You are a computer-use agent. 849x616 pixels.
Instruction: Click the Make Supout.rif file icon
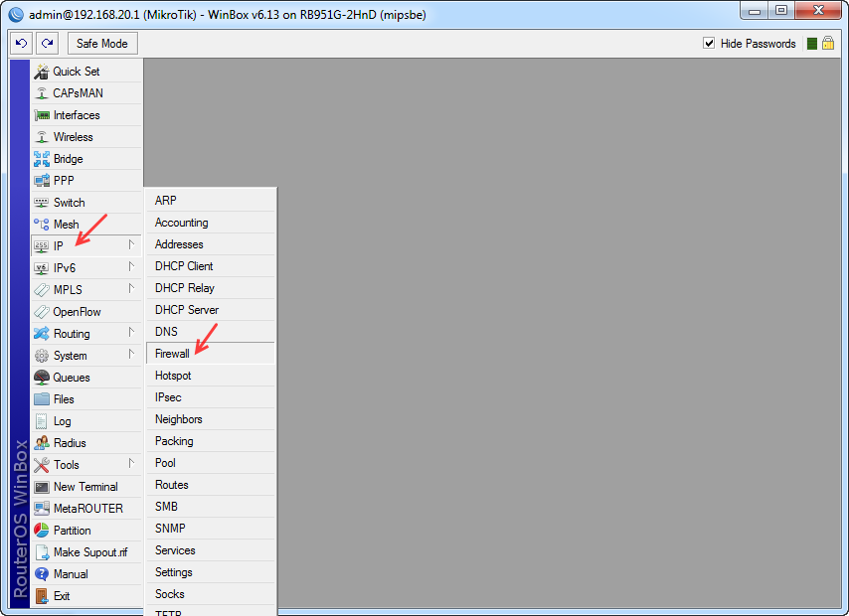42,552
